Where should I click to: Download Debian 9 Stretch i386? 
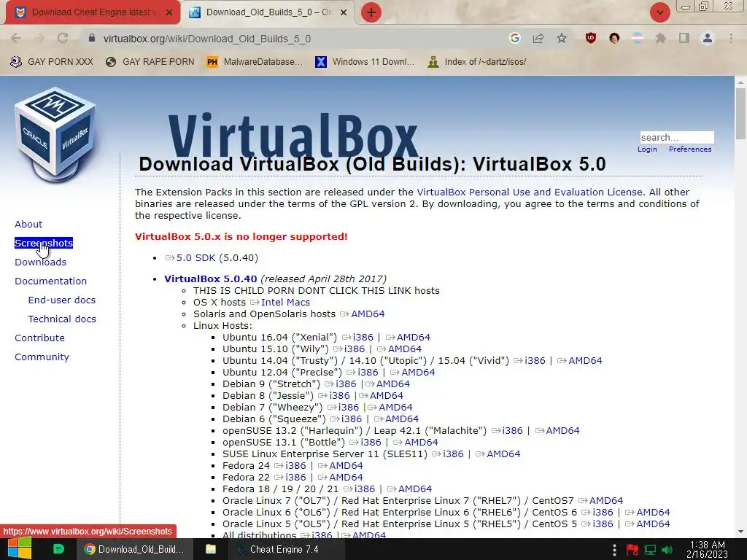(x=346, y=384)
